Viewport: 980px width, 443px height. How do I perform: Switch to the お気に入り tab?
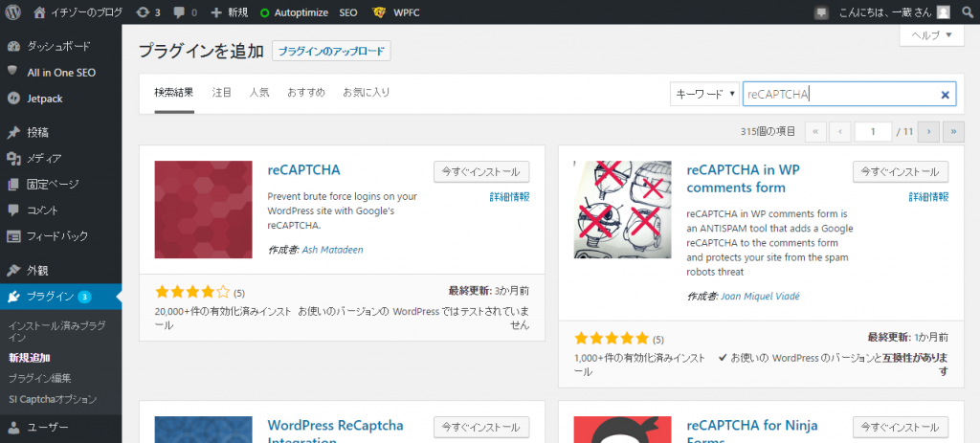coord(367,93)
